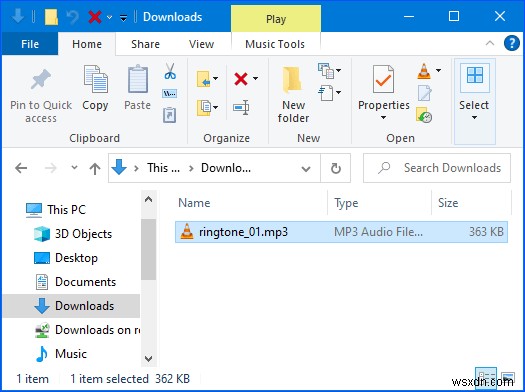
Task: Open 3D Objects in navigation pane
Action: pyautogui.click(x=83, y=234)
